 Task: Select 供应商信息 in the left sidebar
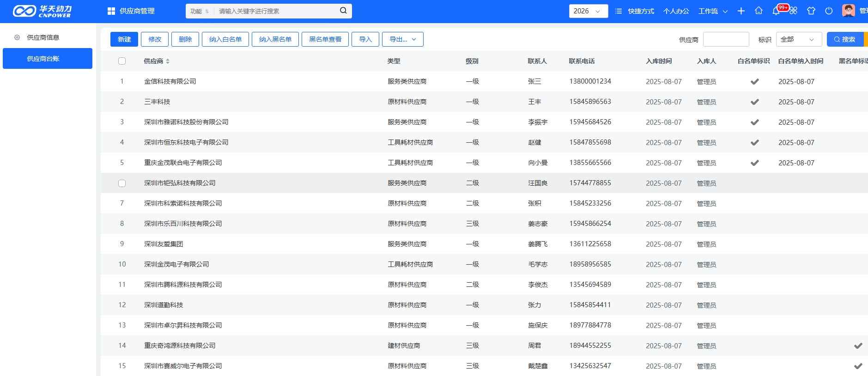point(43,37)
